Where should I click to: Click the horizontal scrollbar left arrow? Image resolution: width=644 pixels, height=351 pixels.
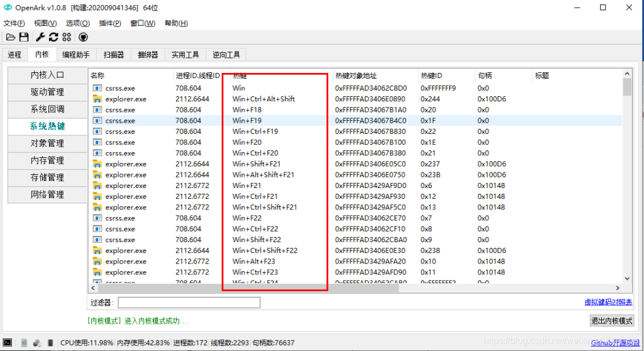(93, 288)
